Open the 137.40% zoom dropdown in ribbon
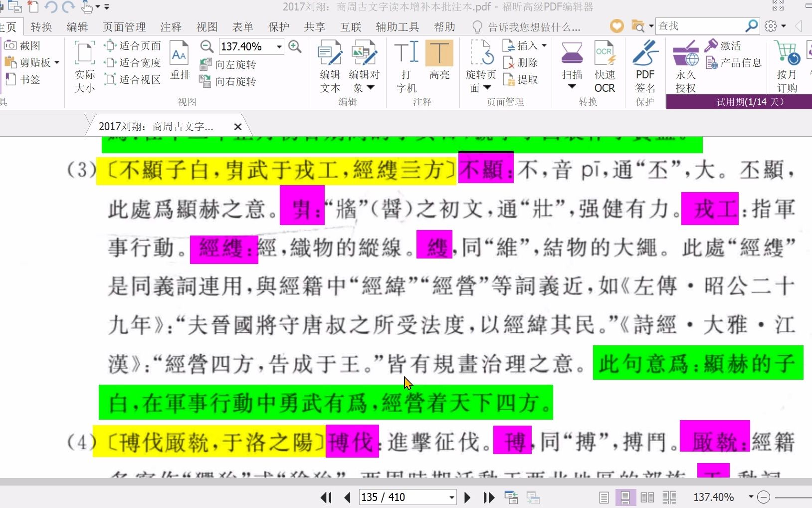Image resolution: width=812 pixels, height=508 pixels. coord(279,46)
